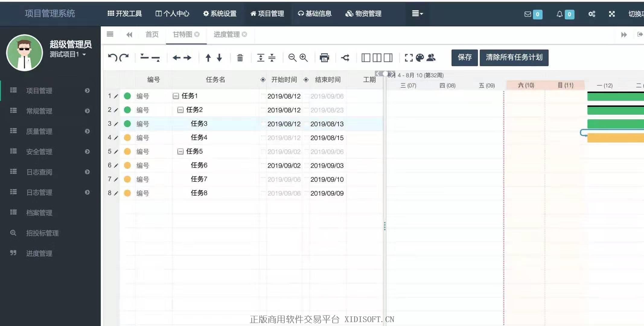Switch to the 进度管理 tab
Viewport: 644px width, 326px height.
pyautogui.click(x=227, y=34)
